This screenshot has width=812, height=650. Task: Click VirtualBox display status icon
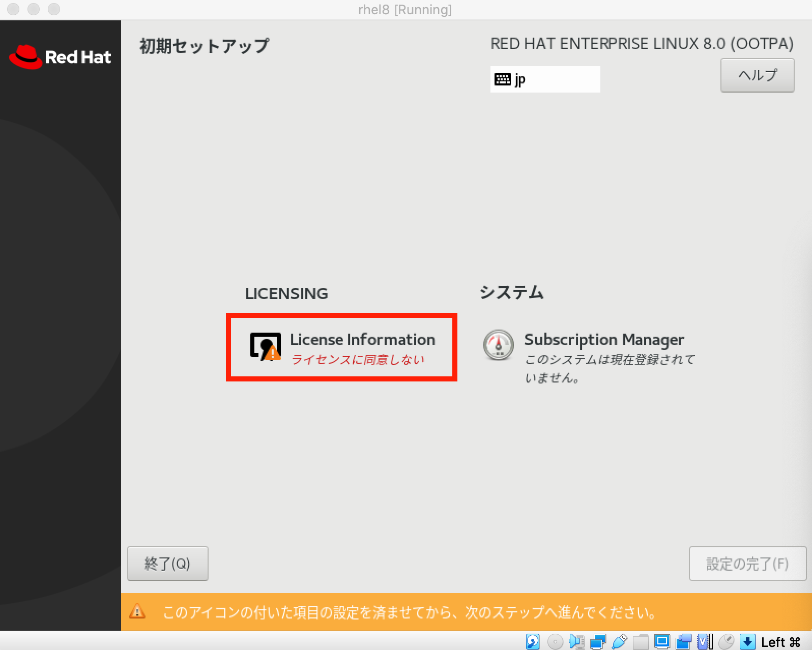coord(662,642)
